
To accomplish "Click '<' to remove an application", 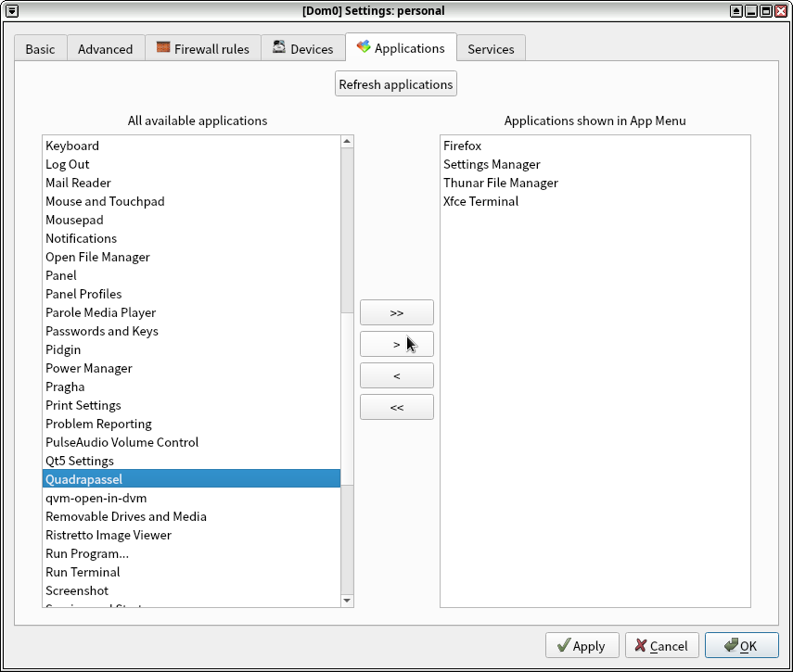I will pos(396,375).
